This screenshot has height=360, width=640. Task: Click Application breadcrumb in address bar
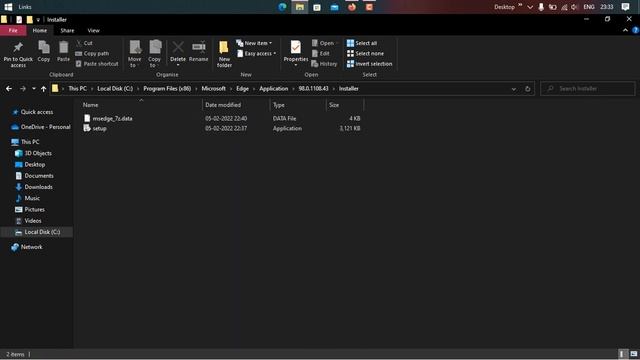(x=273, y=89)
